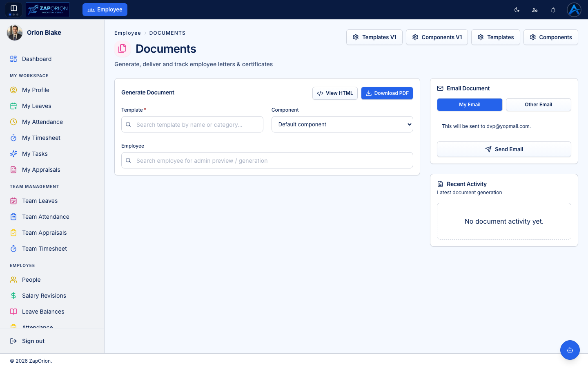The image size is (588, 368).
Task: Click the Components V1 button
Action: 437,37
